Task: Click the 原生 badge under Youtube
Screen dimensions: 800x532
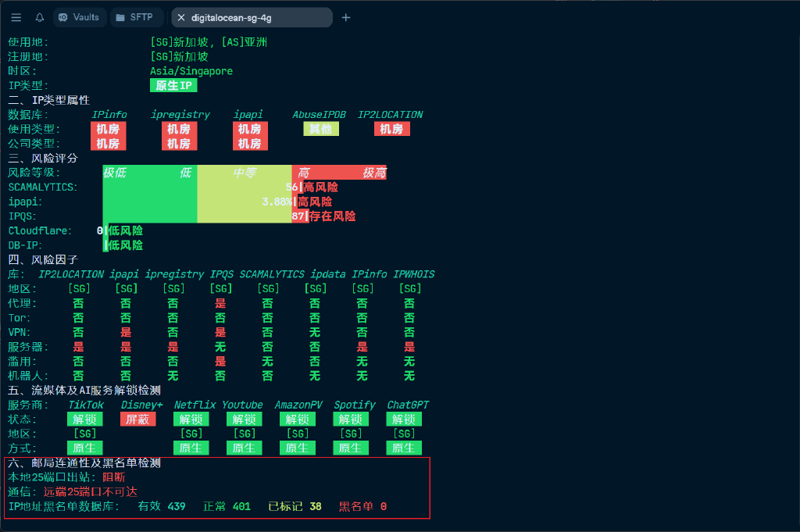Action: click(x=244, y=448)
